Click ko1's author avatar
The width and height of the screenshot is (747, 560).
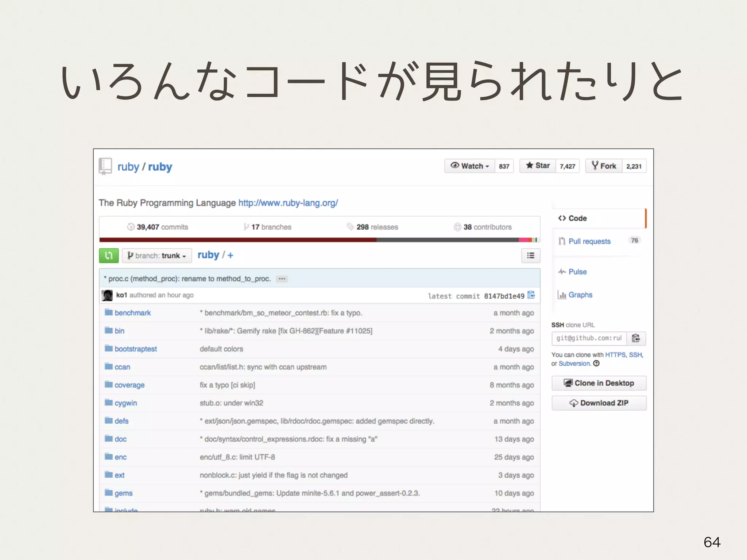coord(107,295)
